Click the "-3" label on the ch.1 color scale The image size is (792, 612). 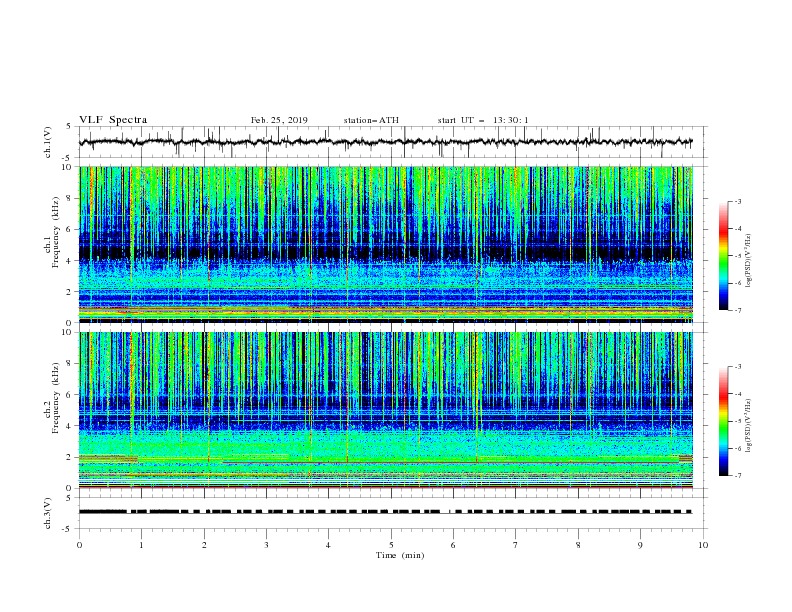[x=738, y=201]
